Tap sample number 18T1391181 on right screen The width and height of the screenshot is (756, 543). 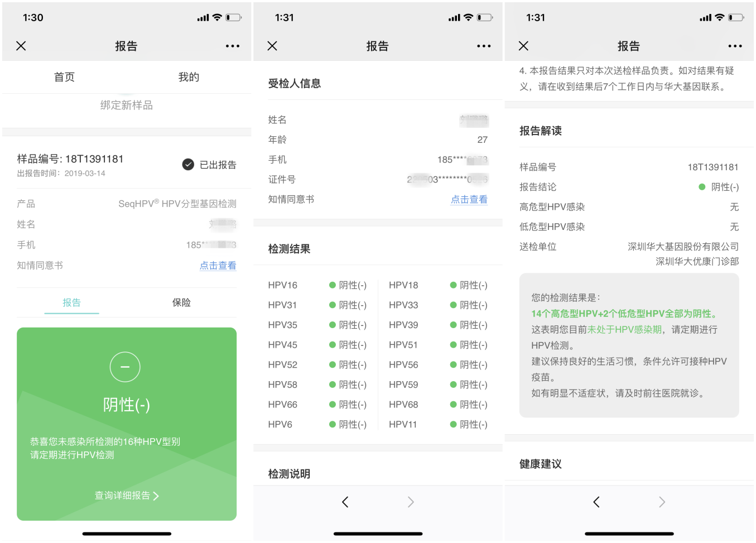pos(713,167)
